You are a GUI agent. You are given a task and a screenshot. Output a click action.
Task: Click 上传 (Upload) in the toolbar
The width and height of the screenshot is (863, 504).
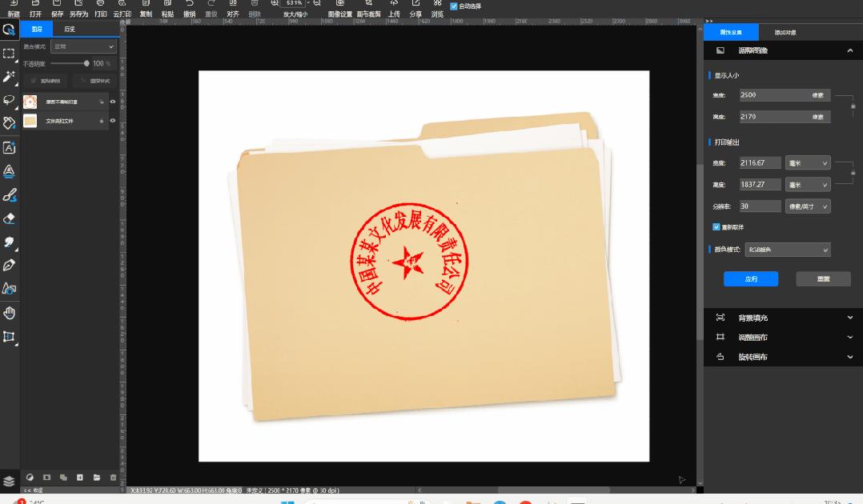click(394, 9)
